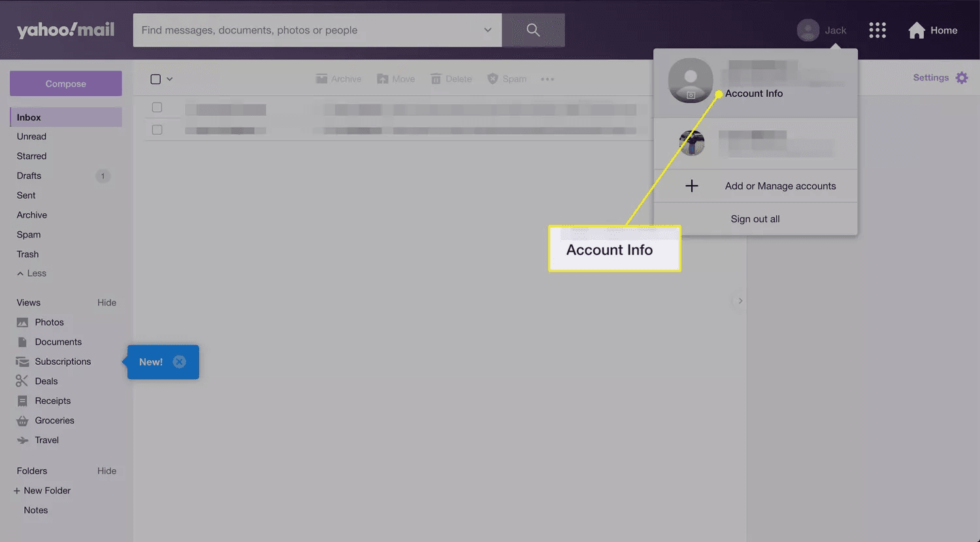Viewport: 980px width, 542px height.
Task: Click the Compose button
Action: (66, 84)
